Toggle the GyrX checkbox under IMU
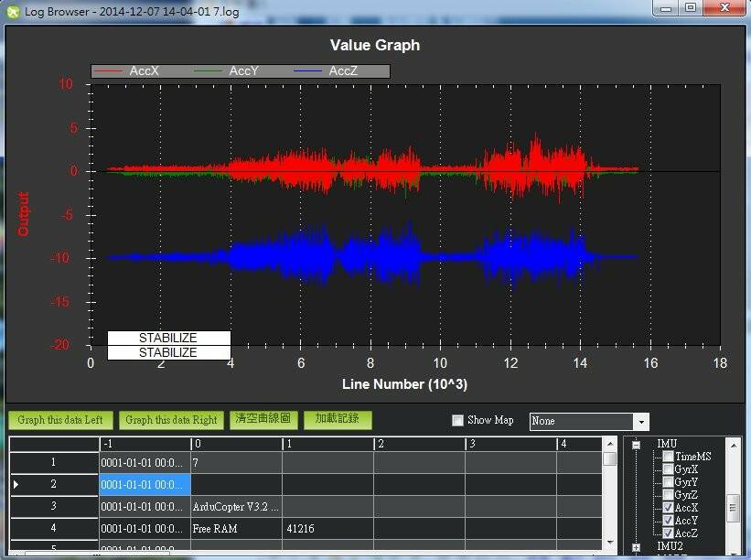The height and width of the screenshot is (560, 751). [668, 469]
